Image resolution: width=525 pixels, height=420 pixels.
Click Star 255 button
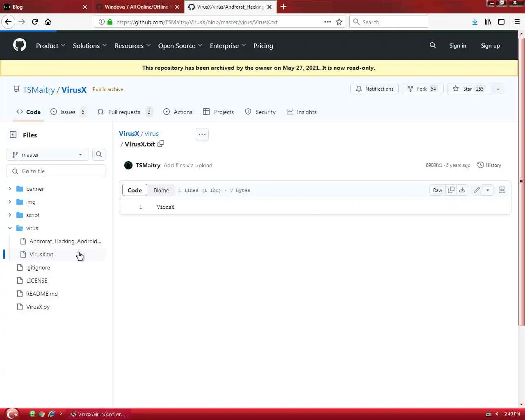(x=470, y=89)
